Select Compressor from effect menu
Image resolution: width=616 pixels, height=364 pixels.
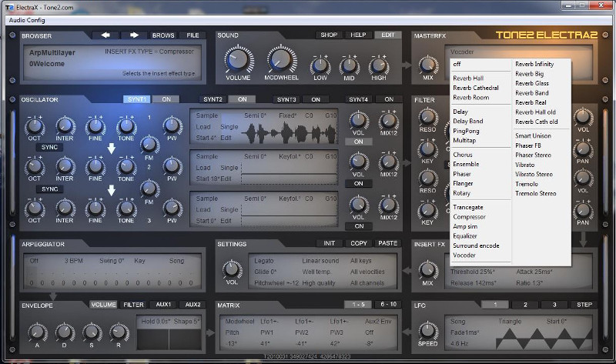point(469,217)
